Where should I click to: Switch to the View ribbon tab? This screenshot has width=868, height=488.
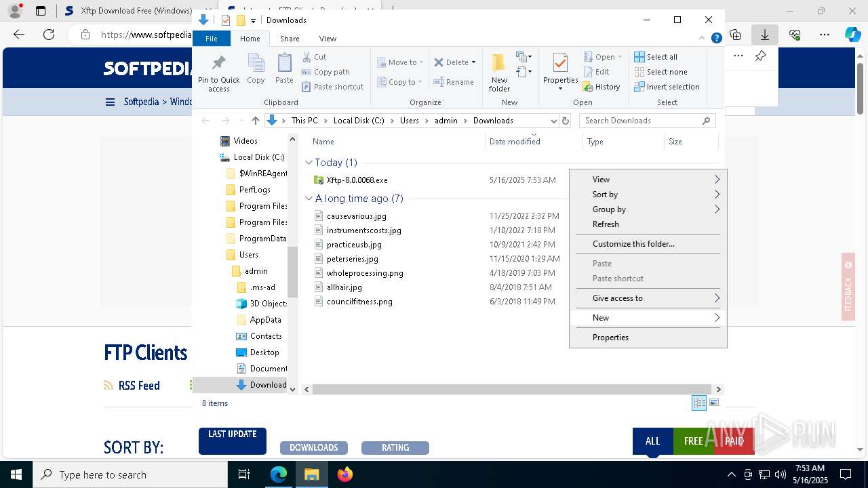[328, 39]
